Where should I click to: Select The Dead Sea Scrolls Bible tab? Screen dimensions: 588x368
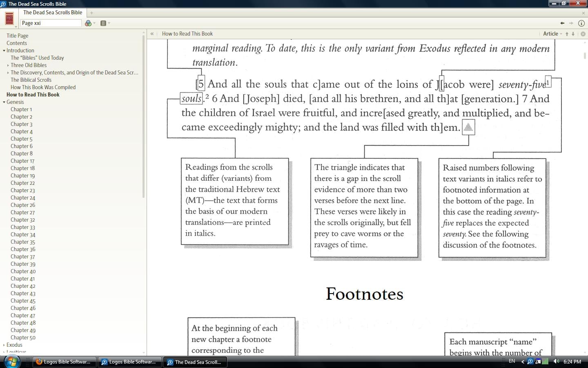pos(53,13)
